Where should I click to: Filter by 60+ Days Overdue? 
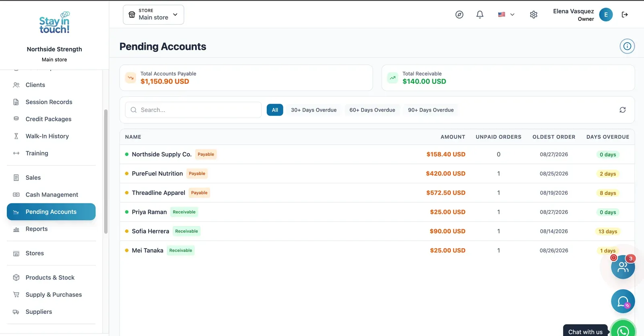(372, 110)
